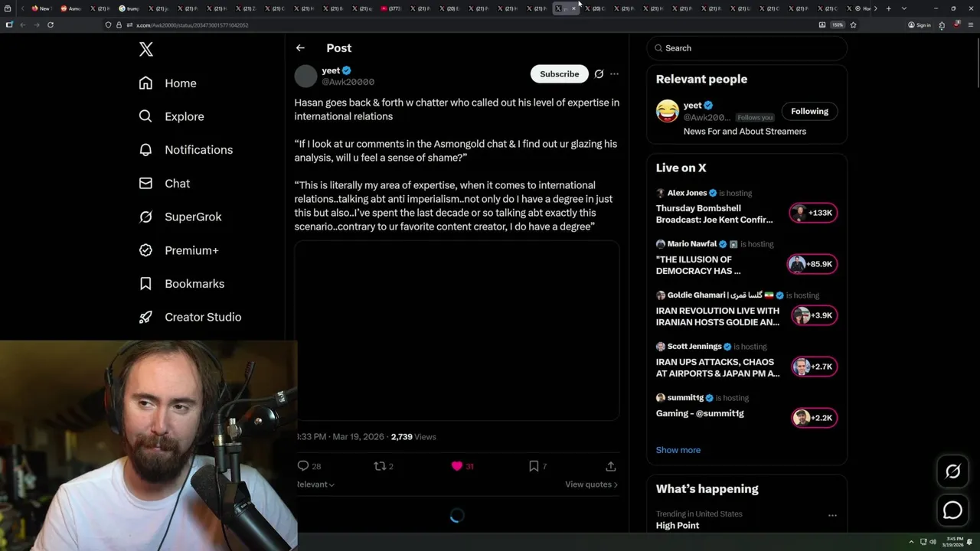Open the post's three-dot more menu
980x551 pixels.
(x=614, y=74)
